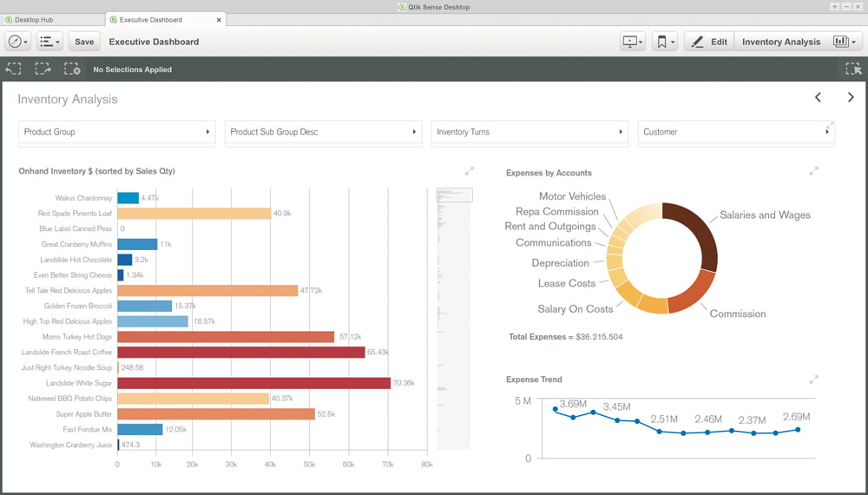The width and height of the screenshot is (868, 495).
Task: Click the Save button
Action: tap(84, 42)
